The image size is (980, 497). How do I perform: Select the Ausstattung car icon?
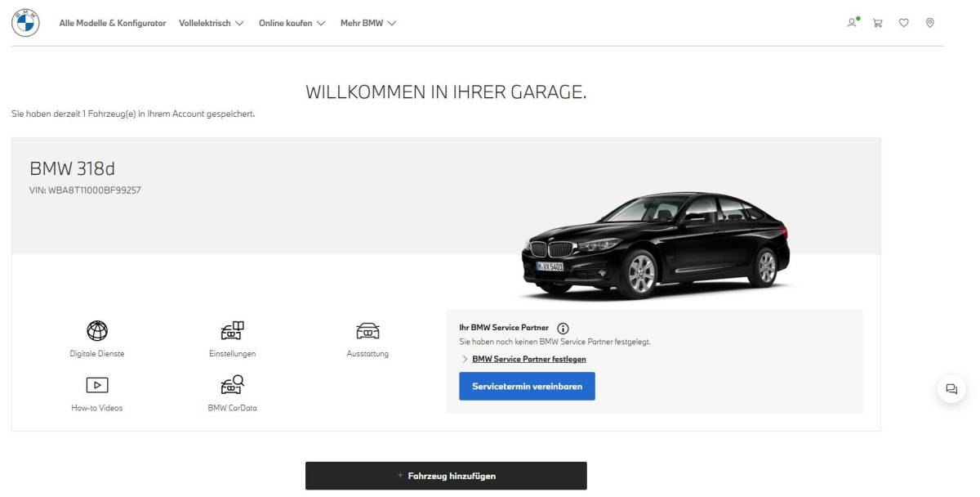[368, 331]
